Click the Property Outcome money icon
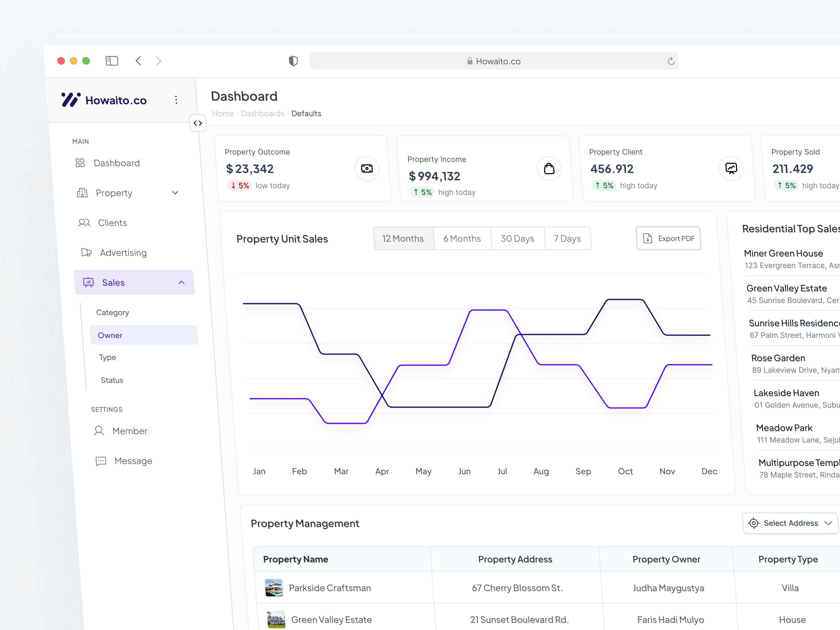Image resolution: width=840 pixels, height=630 pixels. [366, 168]
